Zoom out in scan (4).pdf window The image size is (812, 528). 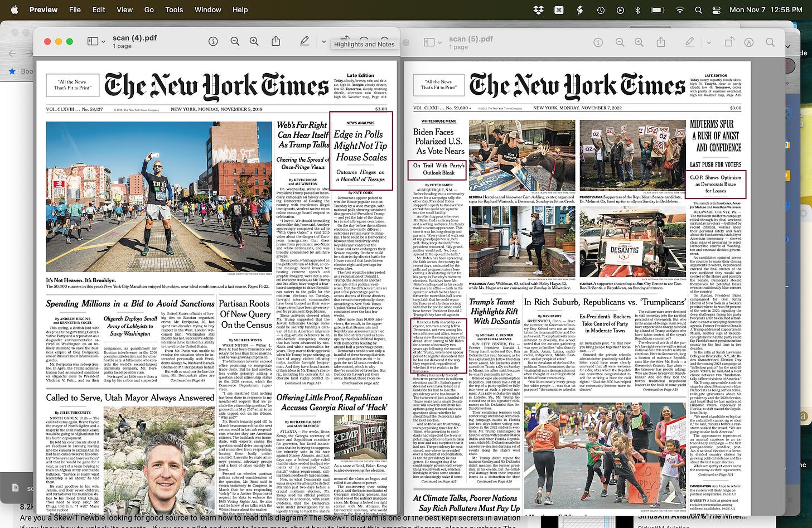click(x=235, y=41)
